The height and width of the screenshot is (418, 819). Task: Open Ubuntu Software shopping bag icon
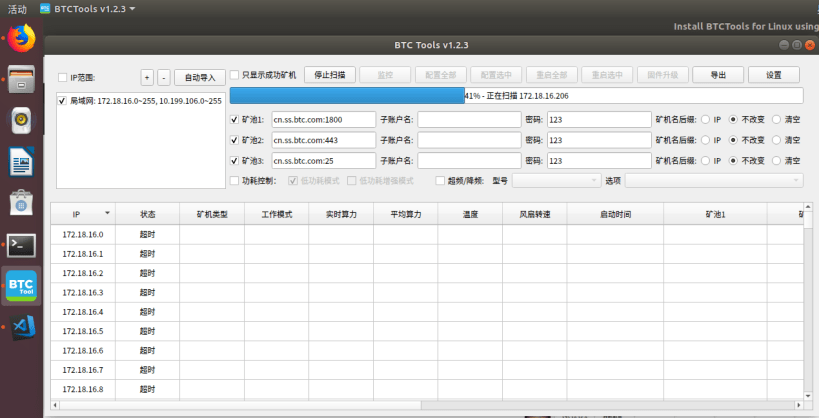point(21,203)
